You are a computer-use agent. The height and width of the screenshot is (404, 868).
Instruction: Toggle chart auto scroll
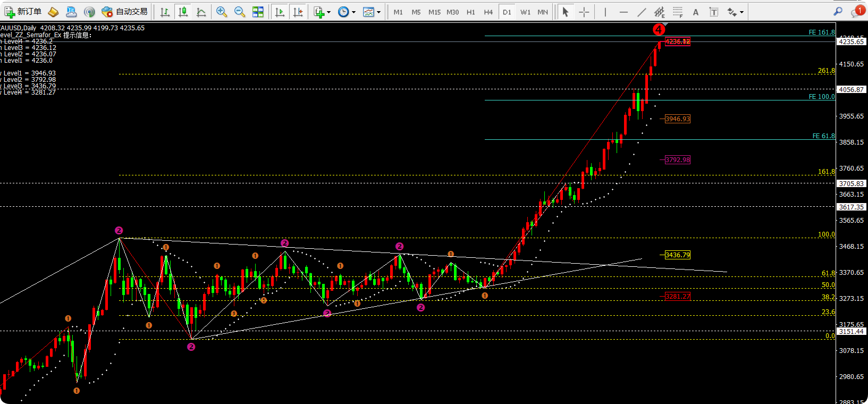click(x=280, y=12)
